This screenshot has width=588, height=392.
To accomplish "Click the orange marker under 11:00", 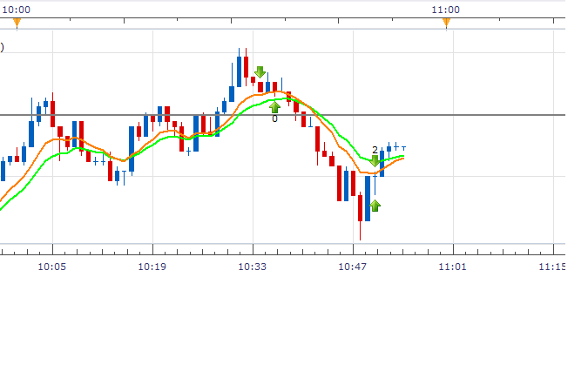I will point(446,24).
